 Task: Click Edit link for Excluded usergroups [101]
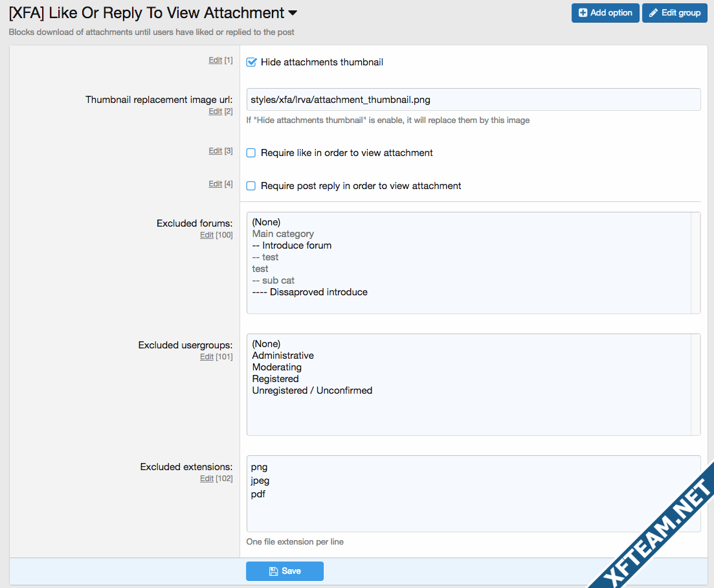coord(206,357)
